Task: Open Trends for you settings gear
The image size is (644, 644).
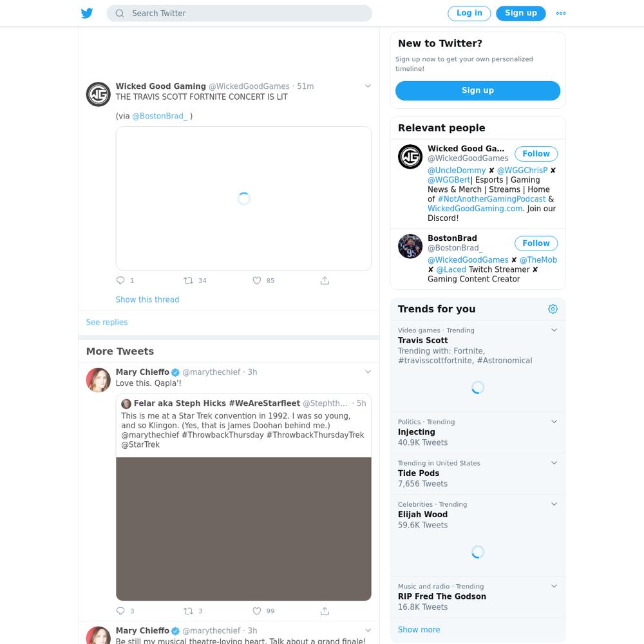Action: [x=553, y=309]
